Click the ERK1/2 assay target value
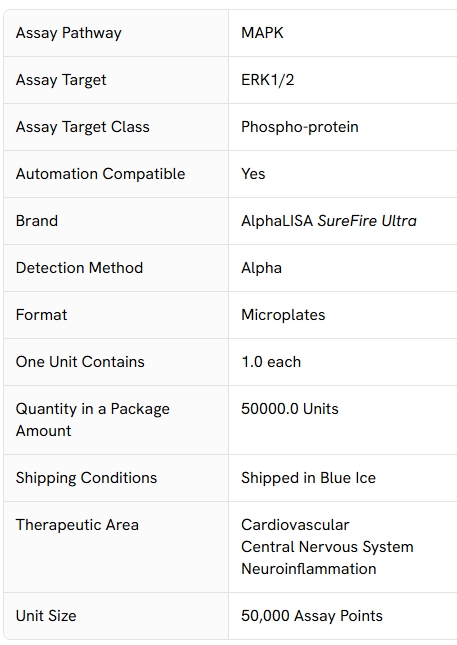 tap(268, 80)
